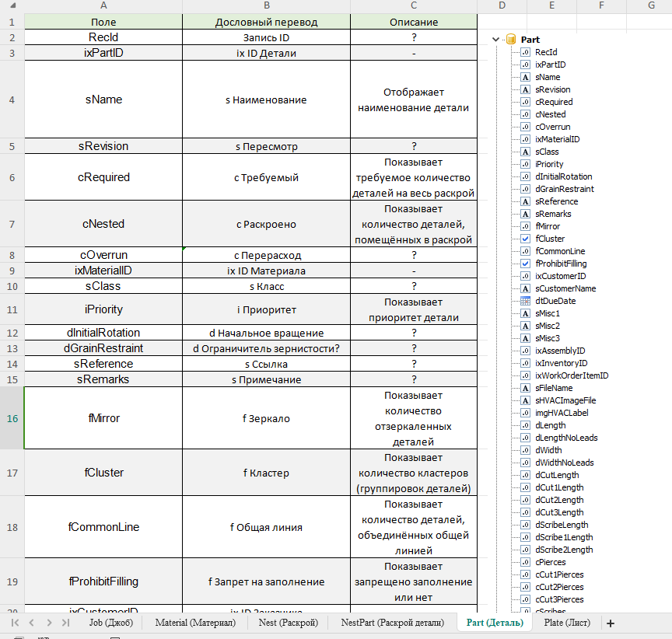
Task: Select column C header
Action: (x=414, y=5)
